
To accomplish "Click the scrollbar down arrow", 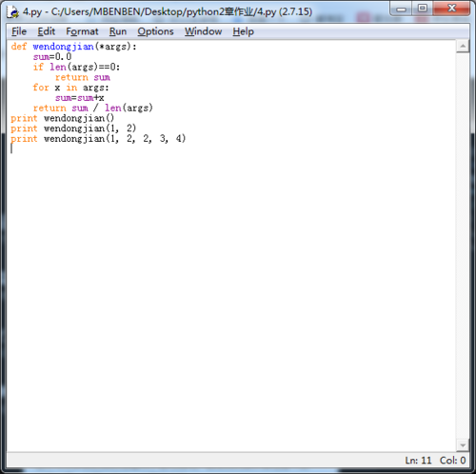I will (463, 445).
